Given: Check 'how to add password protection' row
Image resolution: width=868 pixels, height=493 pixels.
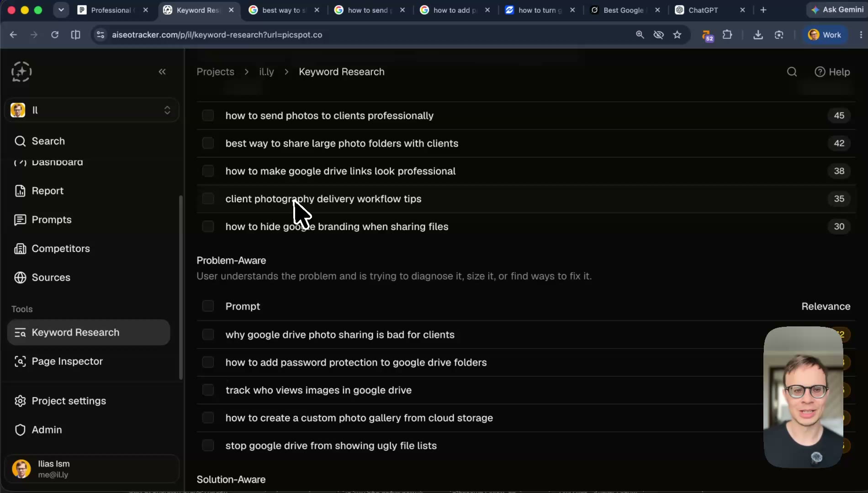Looking at the screenshot, I should point(208,362).
